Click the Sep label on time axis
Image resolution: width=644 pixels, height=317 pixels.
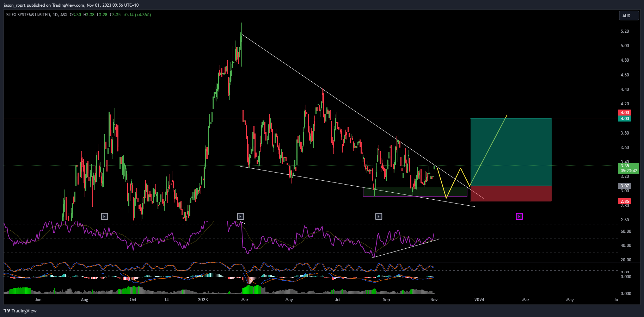pos(386,300)
